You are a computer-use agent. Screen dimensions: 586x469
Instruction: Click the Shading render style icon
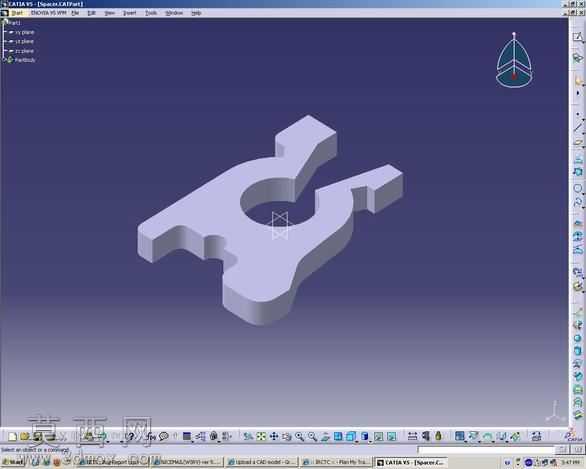(x=365, y=436)
